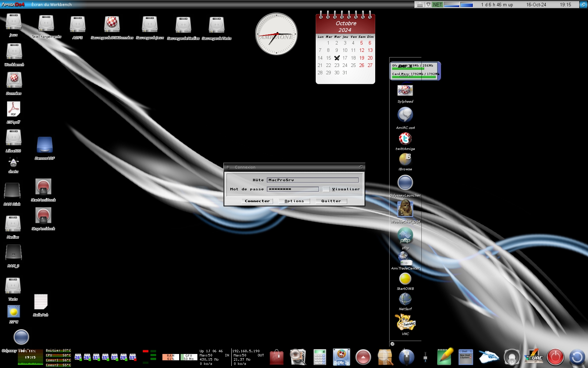Launch pftp from the side dock
The width and height of the screenshot is (588, 368).
tap(405, 236)
